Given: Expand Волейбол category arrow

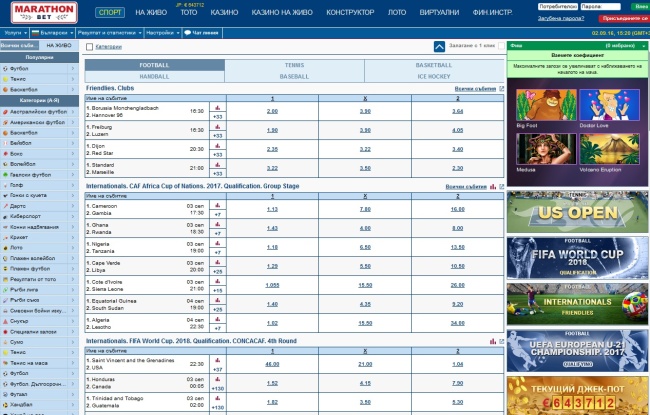Looking at the screenshot, I should [x=73, y=164].
